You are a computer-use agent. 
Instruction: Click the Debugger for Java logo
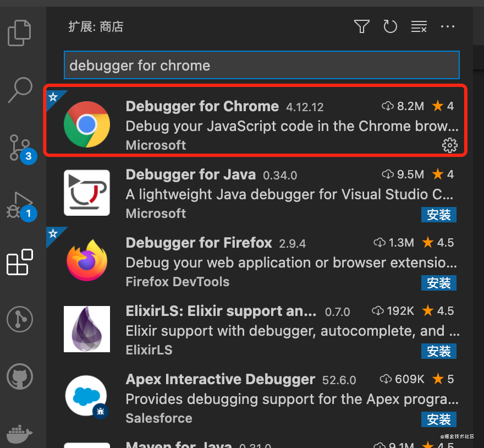(x=87, y=193)
